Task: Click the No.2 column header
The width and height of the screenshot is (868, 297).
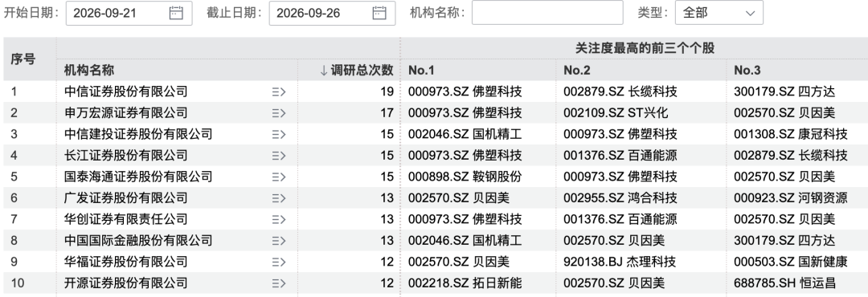Action: [577, 71]
